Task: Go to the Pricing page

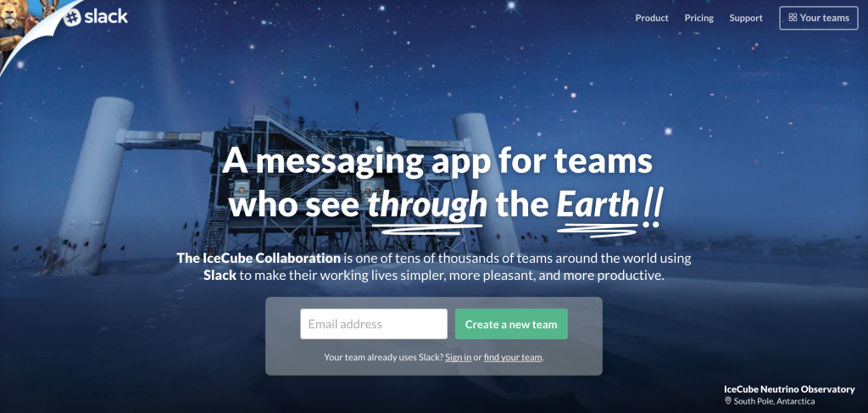Action: tap(698, 18)
